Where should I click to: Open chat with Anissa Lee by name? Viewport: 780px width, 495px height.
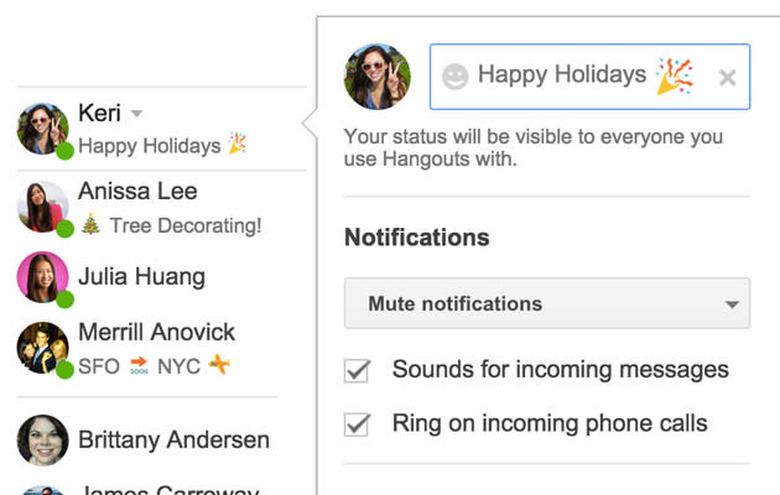coord(137,192)
